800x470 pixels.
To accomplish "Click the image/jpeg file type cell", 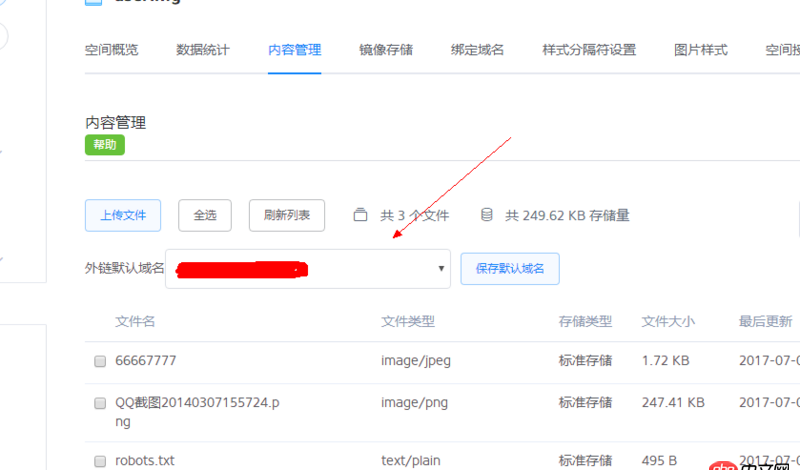I will click(416, 361).
